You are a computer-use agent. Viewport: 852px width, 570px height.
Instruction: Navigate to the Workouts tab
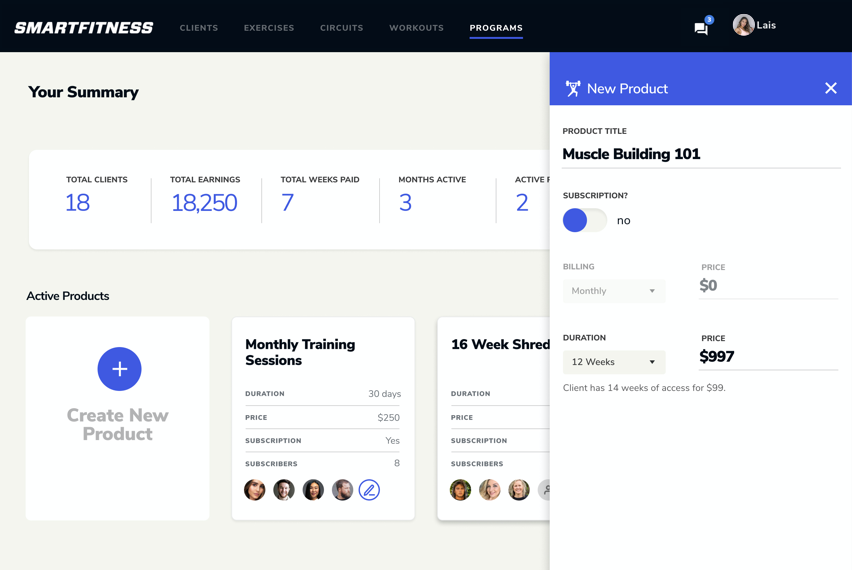pyautogui.click(x=416, y=28)
